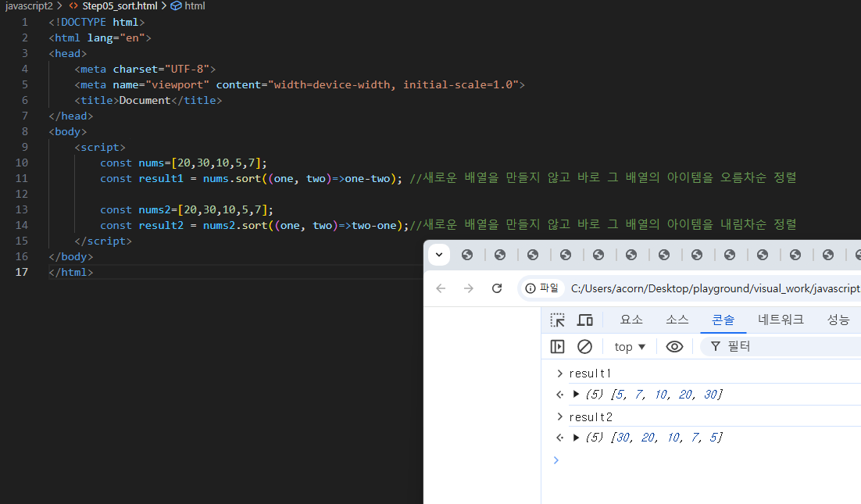861x504 pixels.
Task: Open the 성능 DevTools tab
Action: (x=838, y=320)
